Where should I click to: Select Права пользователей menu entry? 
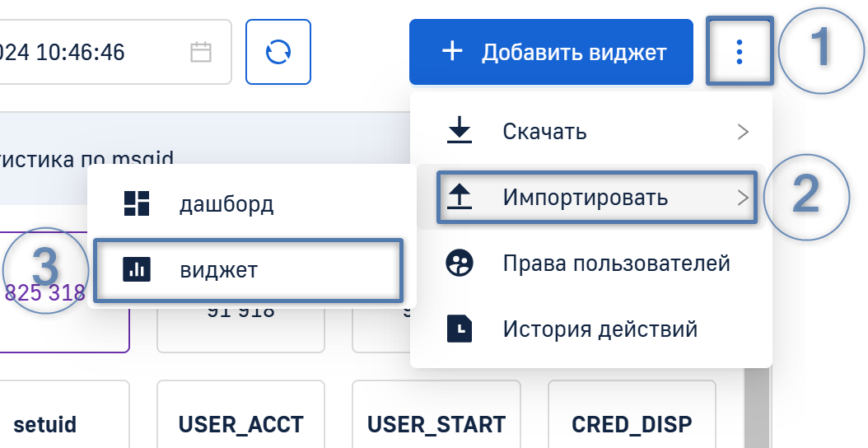coord(616,264)
